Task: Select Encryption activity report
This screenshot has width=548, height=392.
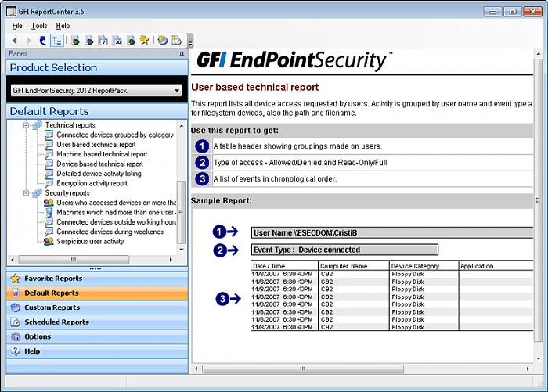Action: coord(92,183)
